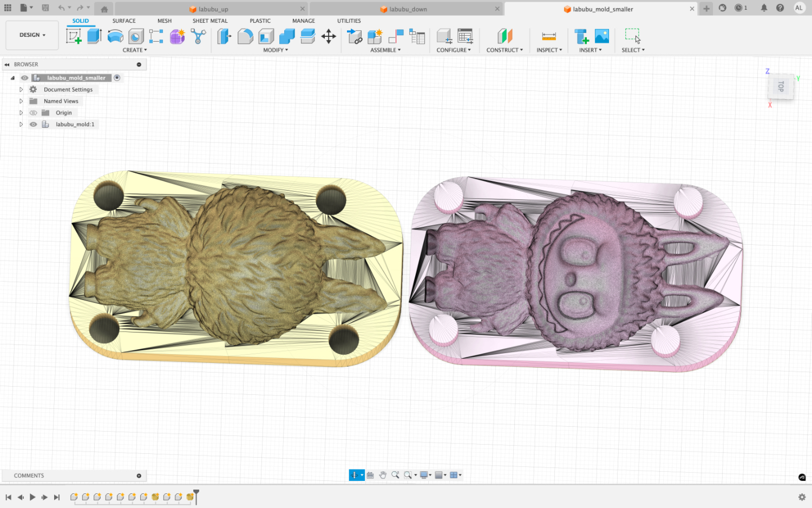812x508 pixels.
Task: Open the Create menu
Action: 134,50
